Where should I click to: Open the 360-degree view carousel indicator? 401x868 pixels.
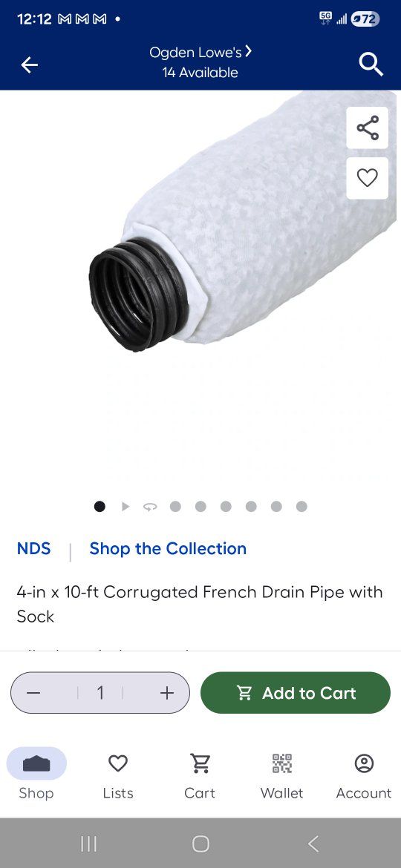click(150, 507)
